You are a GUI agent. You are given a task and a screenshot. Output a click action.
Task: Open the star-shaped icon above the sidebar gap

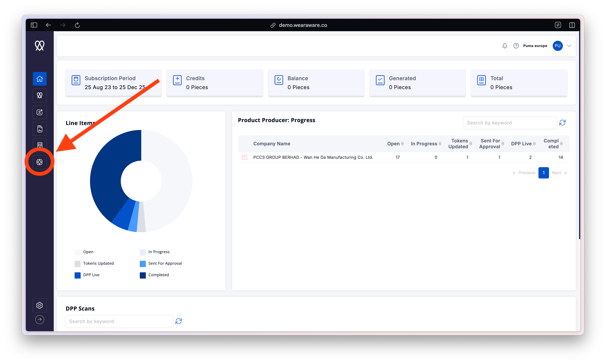(x=39, y=162)
